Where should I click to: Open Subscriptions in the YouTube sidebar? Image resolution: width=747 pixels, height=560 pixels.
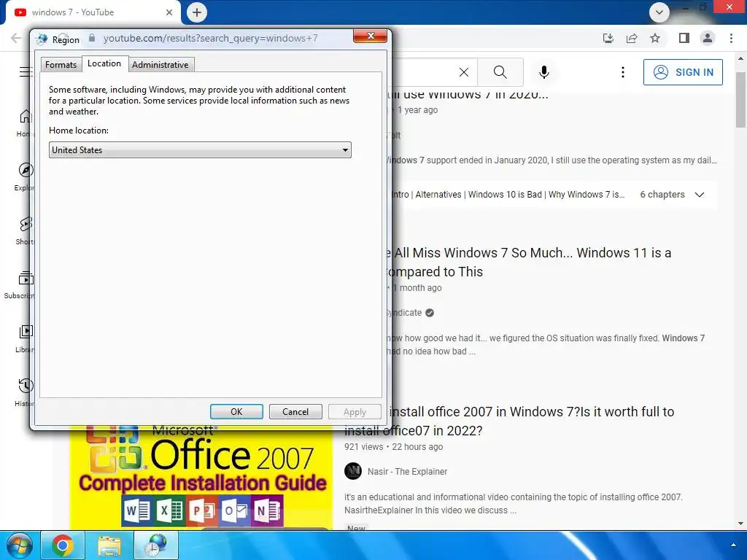18,285
